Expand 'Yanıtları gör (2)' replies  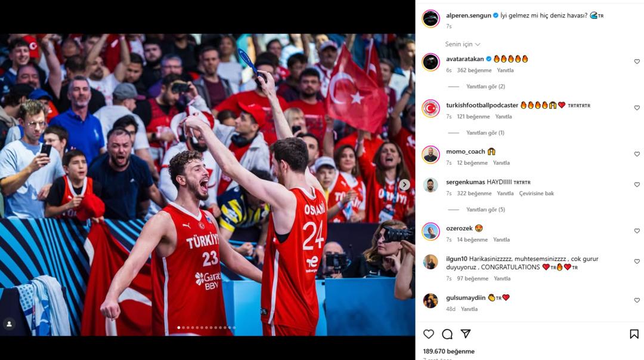485,87
